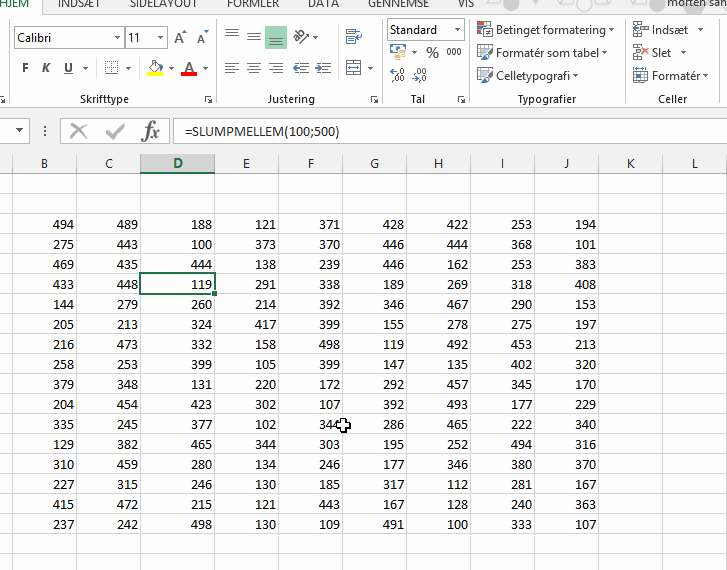Apply the yellow fill color
The image size is (727, 570).
(154, 68)
